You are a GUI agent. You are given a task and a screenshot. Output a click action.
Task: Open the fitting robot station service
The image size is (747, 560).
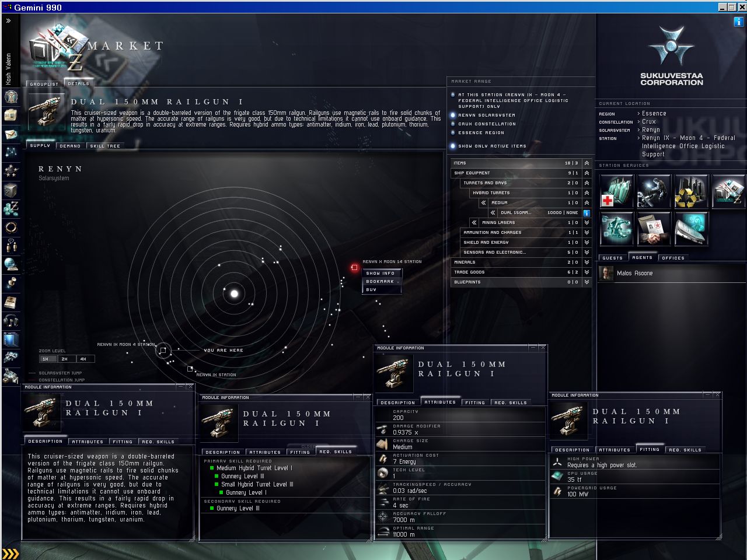[x=616, y=229]
